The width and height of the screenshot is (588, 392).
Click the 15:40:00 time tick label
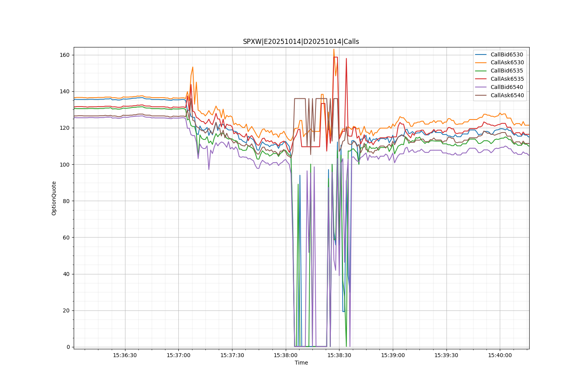500,355
